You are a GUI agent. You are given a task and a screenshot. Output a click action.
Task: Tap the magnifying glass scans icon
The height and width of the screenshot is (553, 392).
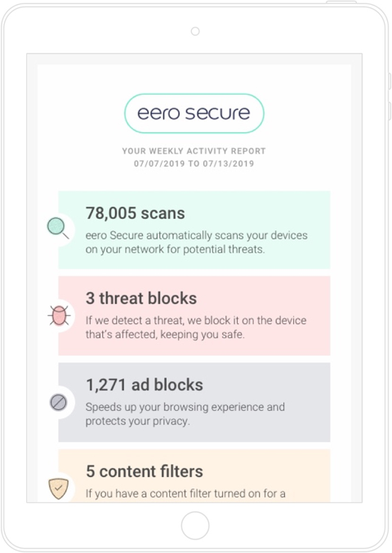[58, 228]
